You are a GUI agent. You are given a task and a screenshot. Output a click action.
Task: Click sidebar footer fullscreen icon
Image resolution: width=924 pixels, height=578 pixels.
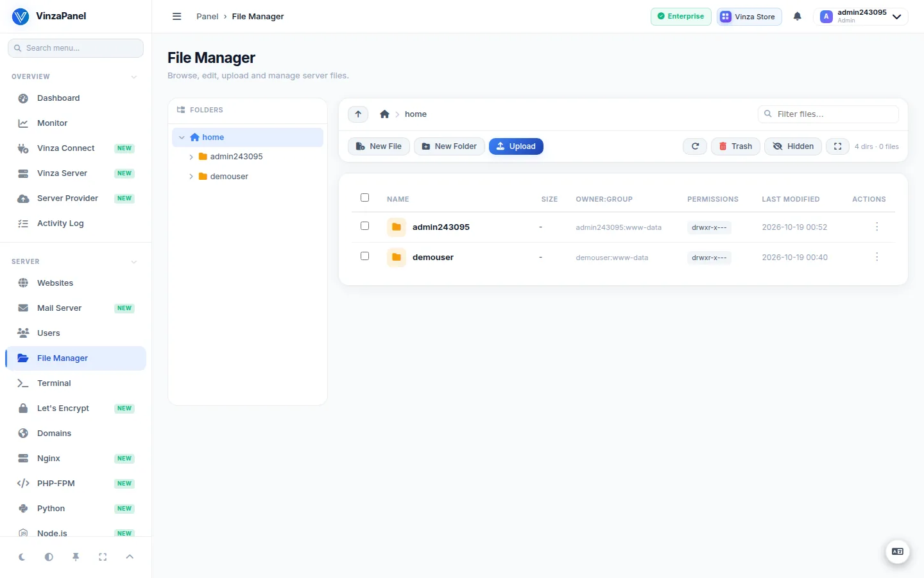coord(103,557)
